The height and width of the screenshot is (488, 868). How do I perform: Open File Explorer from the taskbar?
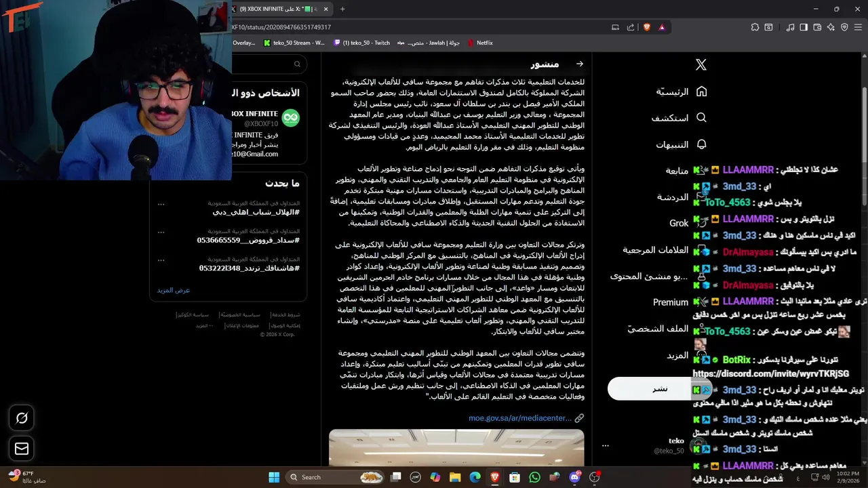pos(455,477)
